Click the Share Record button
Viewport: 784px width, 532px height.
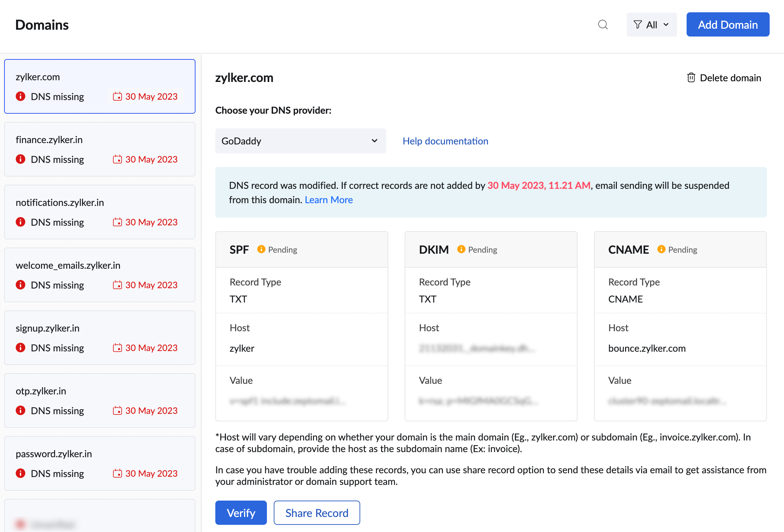(x=316, y=513)
